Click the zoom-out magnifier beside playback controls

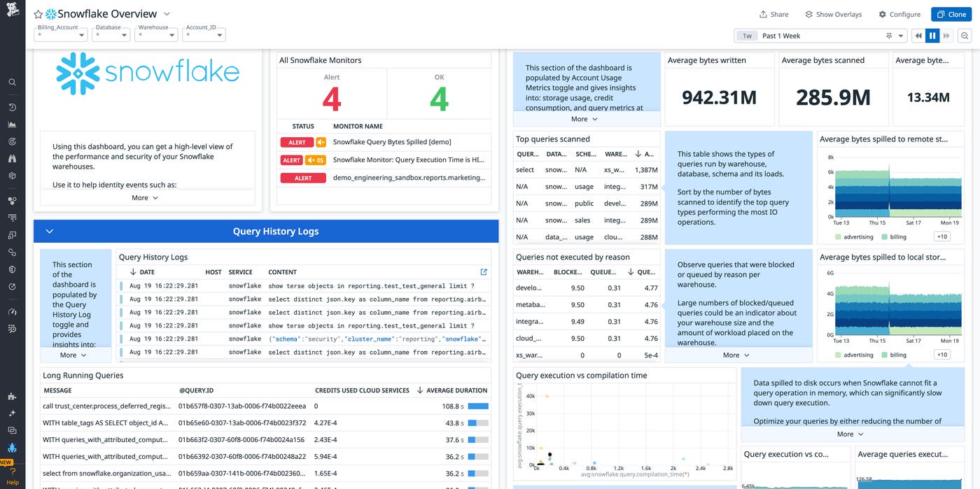[x=964, y=35]
